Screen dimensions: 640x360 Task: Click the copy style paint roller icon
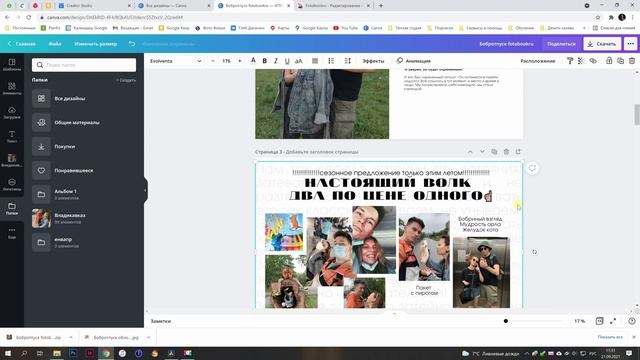(570, 61)
